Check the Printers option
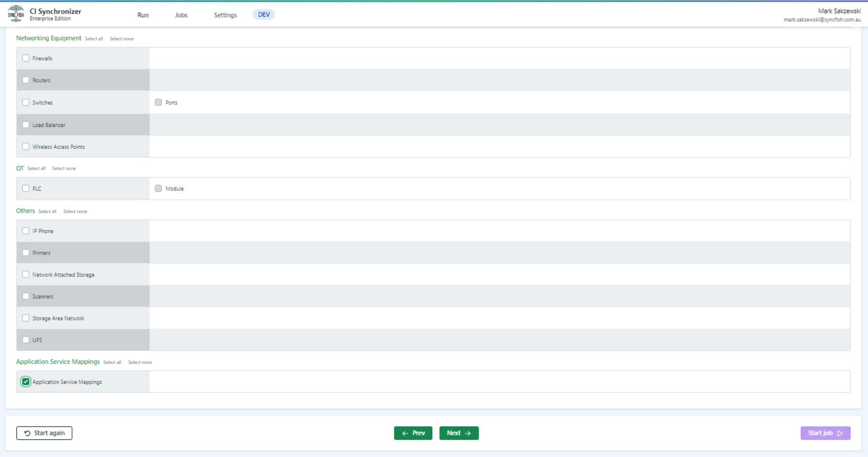The width and height of the screenshot is (868, 457). pyautogui.click(x=26, y=252)
